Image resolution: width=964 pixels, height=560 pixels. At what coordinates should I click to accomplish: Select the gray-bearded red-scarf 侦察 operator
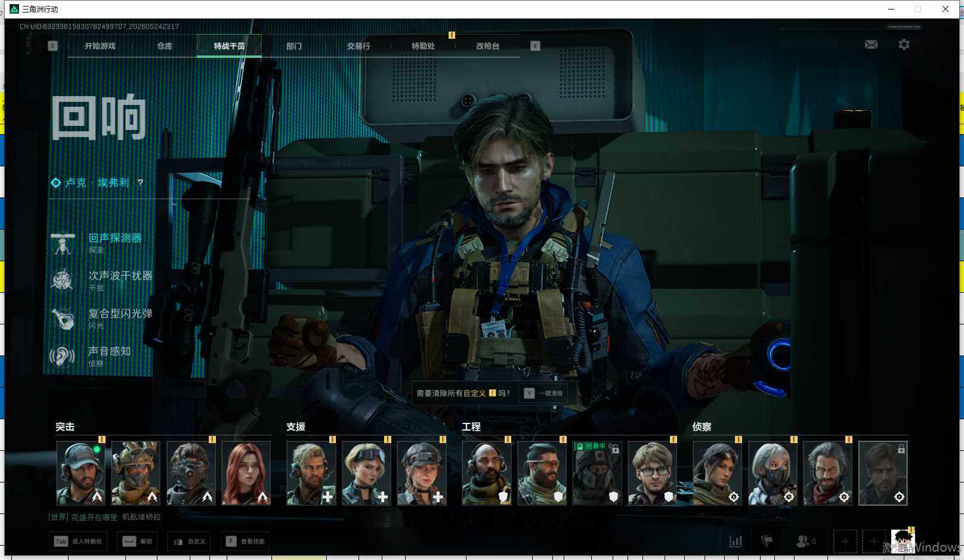[827, 473]
